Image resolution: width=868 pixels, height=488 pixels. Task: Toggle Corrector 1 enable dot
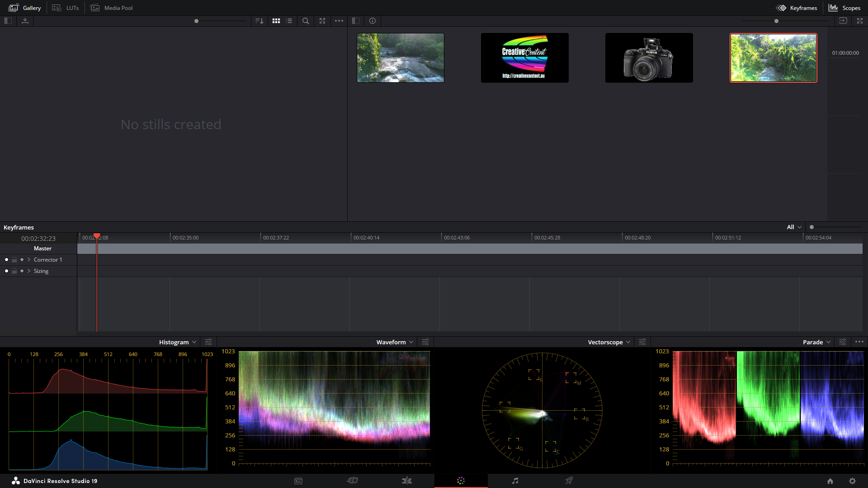pos(6,260)
